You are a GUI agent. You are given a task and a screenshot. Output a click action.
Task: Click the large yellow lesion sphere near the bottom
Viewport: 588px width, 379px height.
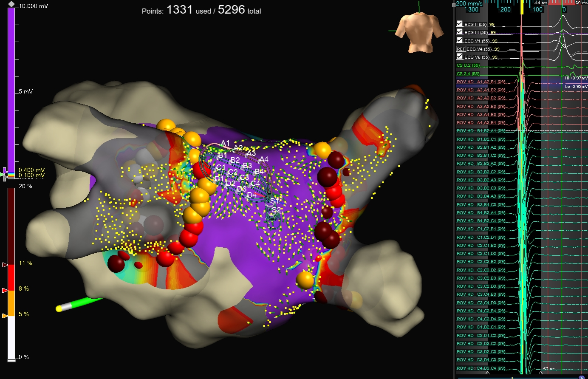pos(305,280)
